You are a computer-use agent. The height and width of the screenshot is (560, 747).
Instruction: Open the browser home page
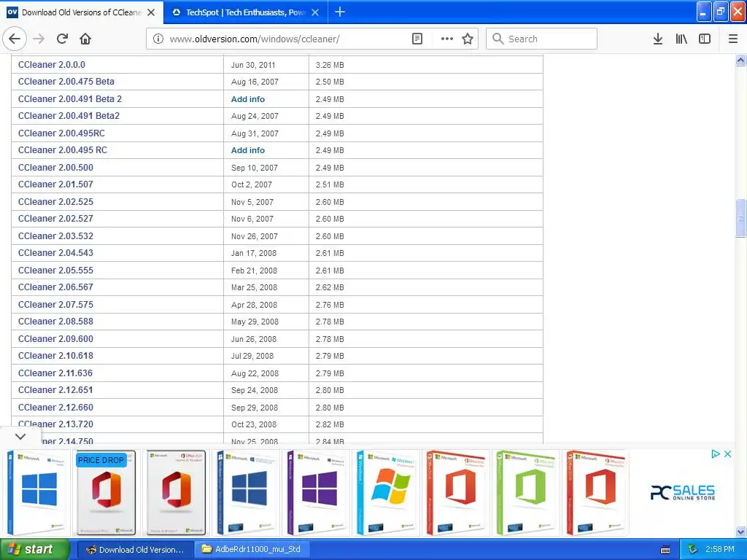tap(85, 39)
